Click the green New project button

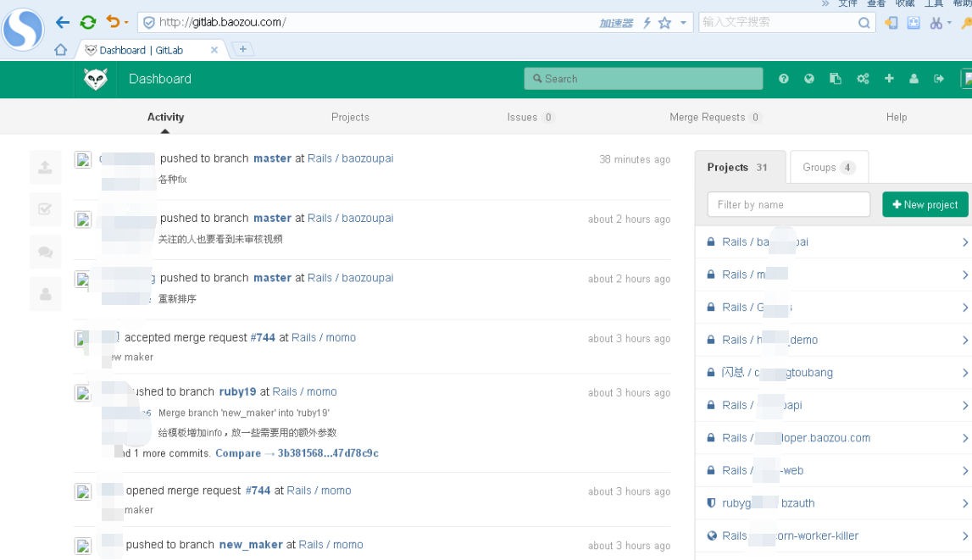point(925,204)
